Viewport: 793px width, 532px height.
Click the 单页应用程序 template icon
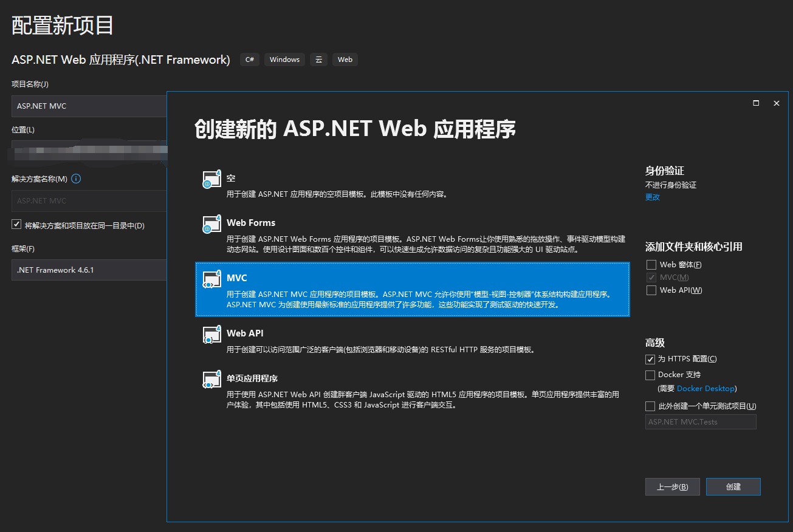click(x=211, y=379)
